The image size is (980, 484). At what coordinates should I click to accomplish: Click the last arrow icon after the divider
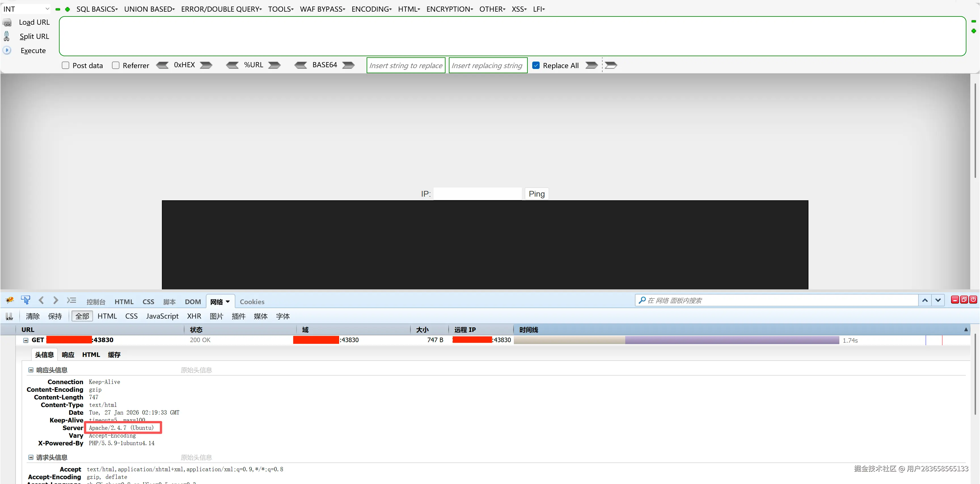(611, 65)
